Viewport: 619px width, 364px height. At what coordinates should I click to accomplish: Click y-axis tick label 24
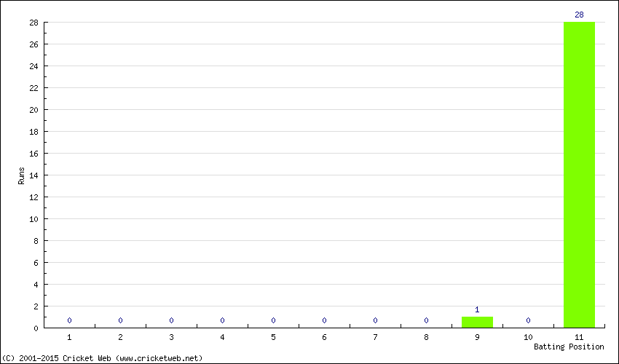[x=34, y=66]
